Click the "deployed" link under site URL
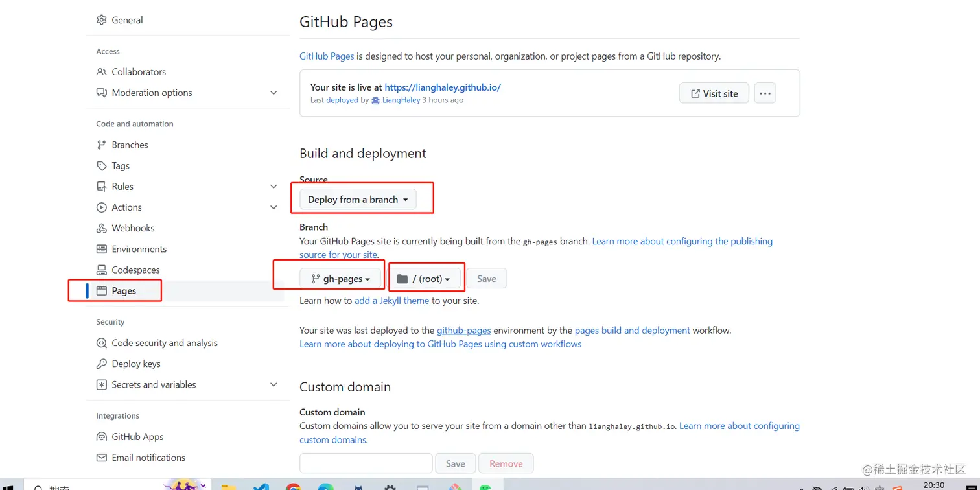 (342, 100)
